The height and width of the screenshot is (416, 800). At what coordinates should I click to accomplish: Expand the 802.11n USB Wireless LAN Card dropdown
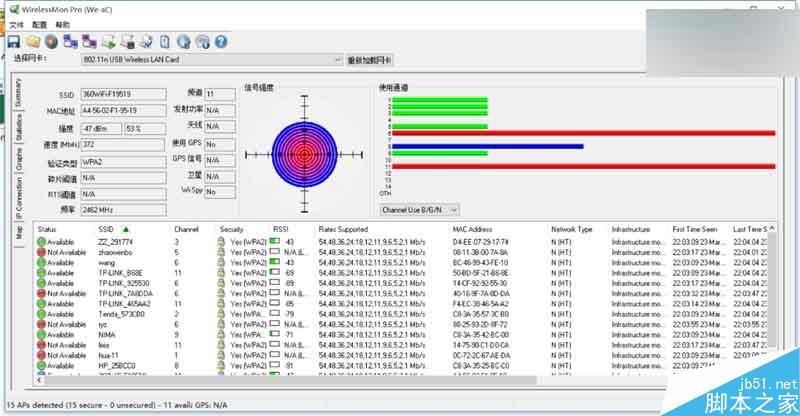tap(337, 60)
